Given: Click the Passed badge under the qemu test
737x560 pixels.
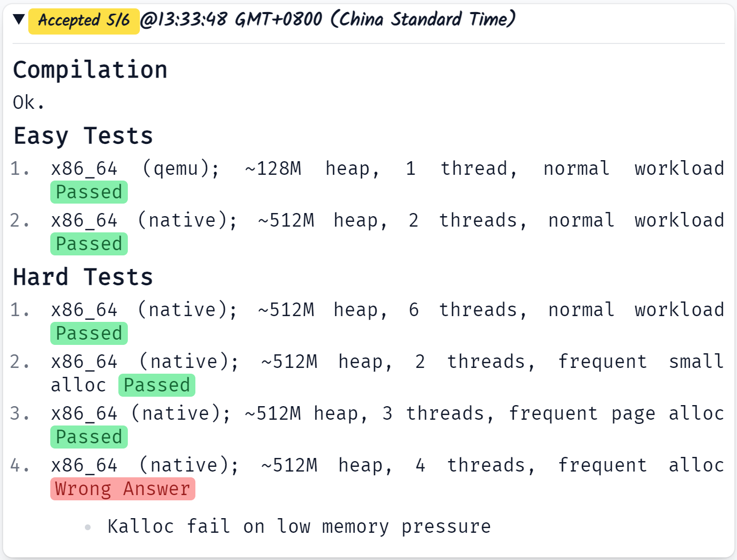Looking at the screenshot, I should [x=89, y=192].
